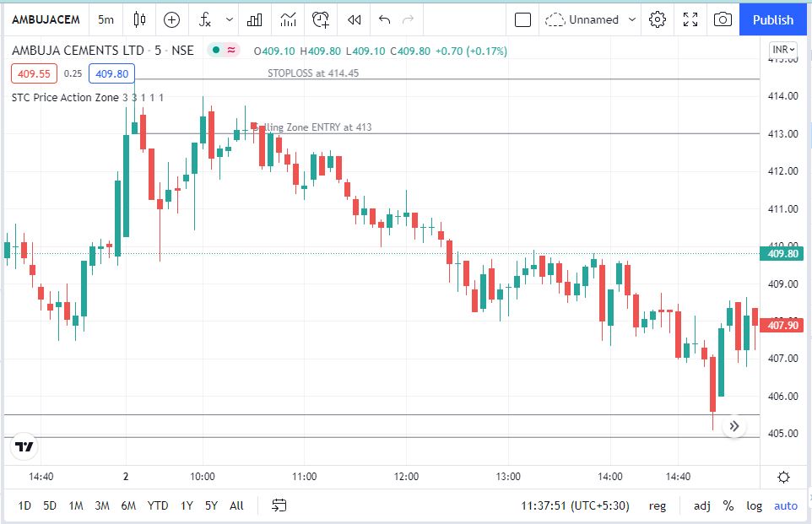Switch to the 1M date range
Viewport: 812px width, 524px height.
click(76, 505)
